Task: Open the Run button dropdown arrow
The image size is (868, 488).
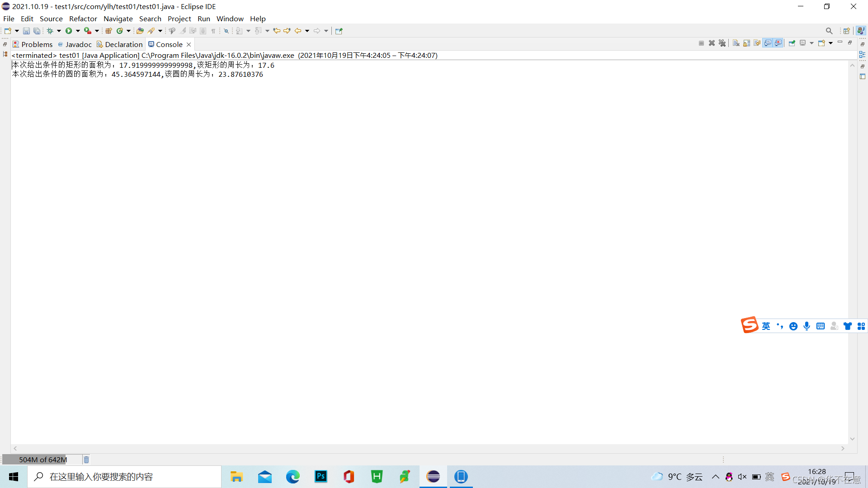Action: pos(78,31)
